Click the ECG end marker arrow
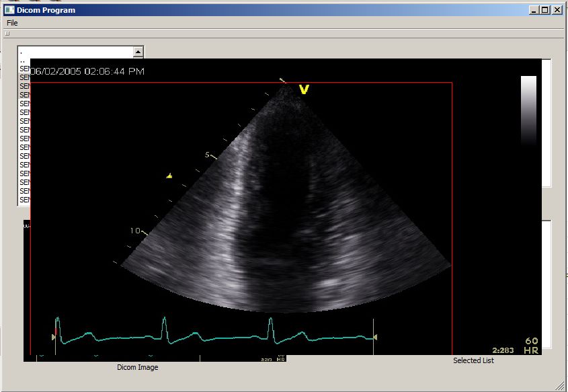This screenshot has width=568, height=392. coord(375,338)
